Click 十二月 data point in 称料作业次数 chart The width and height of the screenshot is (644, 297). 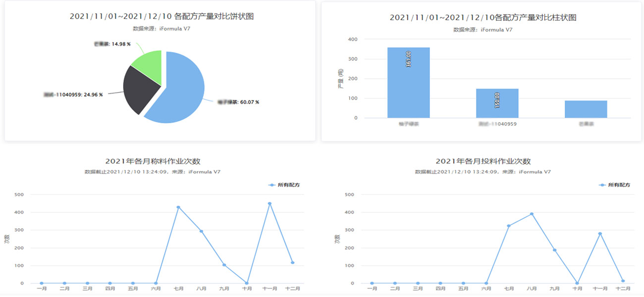(x=292, y=262)
